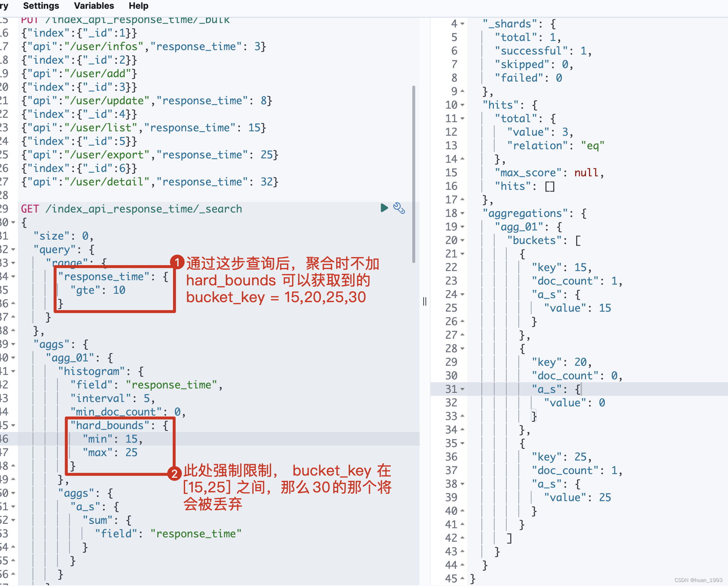
Task: Fold "a_s" object at response line 31
Action: [x=462, y=389]
